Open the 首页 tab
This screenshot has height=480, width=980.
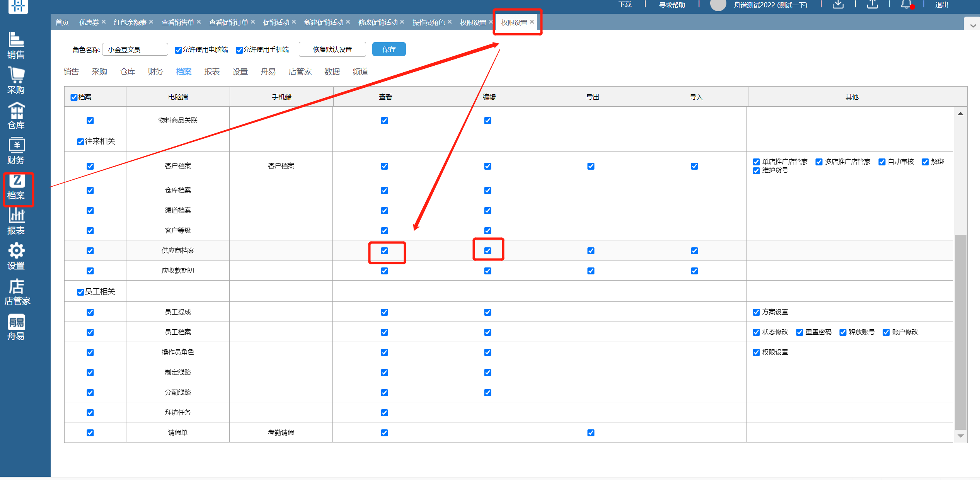point(62,22)
